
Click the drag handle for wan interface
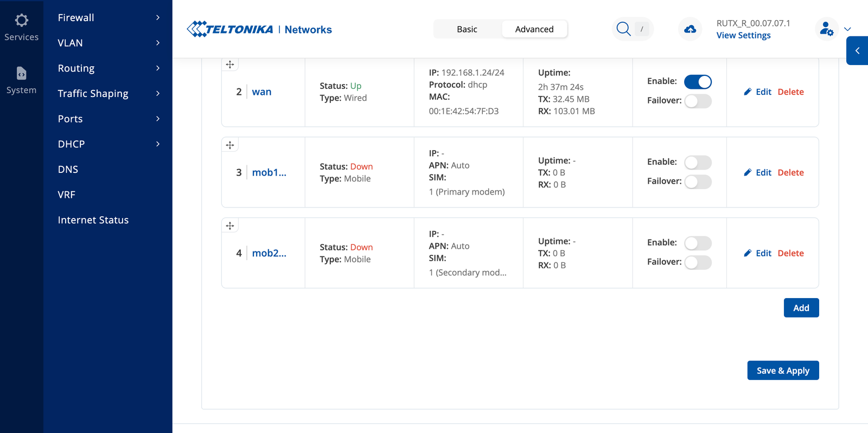[x=230, y=64]
